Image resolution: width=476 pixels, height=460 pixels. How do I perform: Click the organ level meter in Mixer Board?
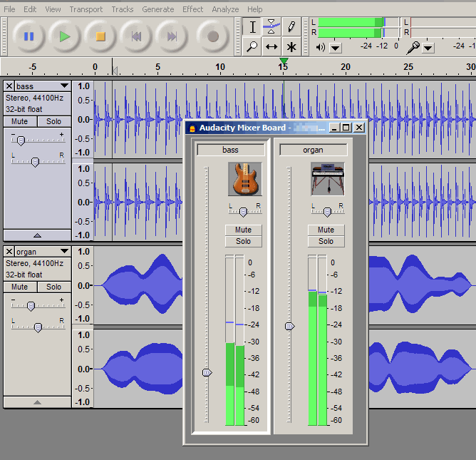(x=318, y=340)
